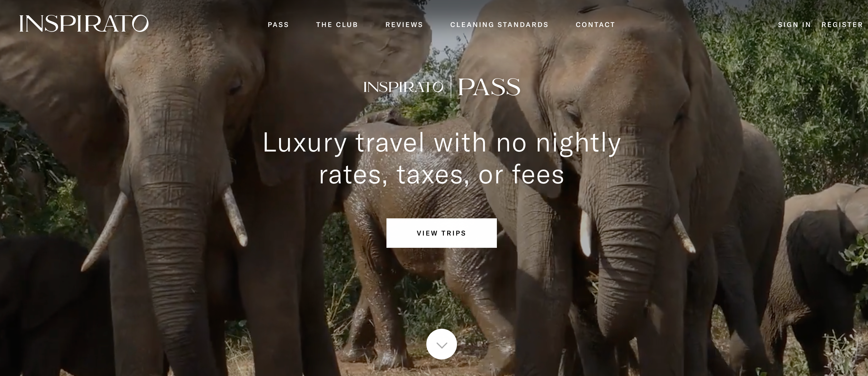868x376 pixels.
Task: Click the small INSPIRATO wordmark beside PASS
Action: [x=403, y=87]
